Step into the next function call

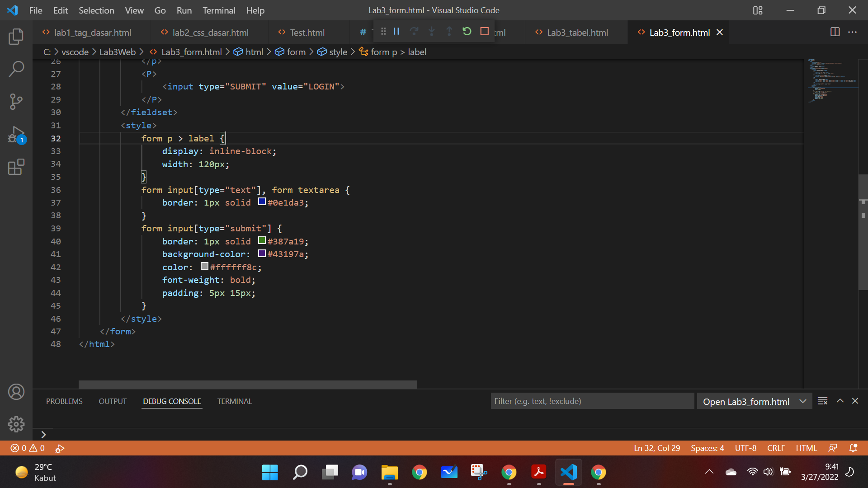(x=432, y=32)
